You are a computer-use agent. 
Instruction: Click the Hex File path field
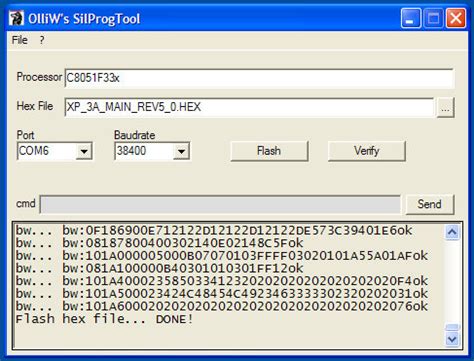pyautogui.click(x=249, y=107)
